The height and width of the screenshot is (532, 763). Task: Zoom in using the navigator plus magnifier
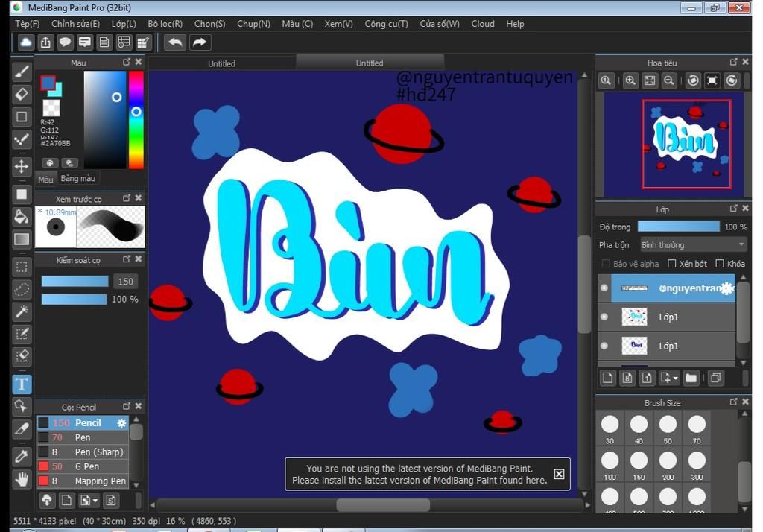630,80
